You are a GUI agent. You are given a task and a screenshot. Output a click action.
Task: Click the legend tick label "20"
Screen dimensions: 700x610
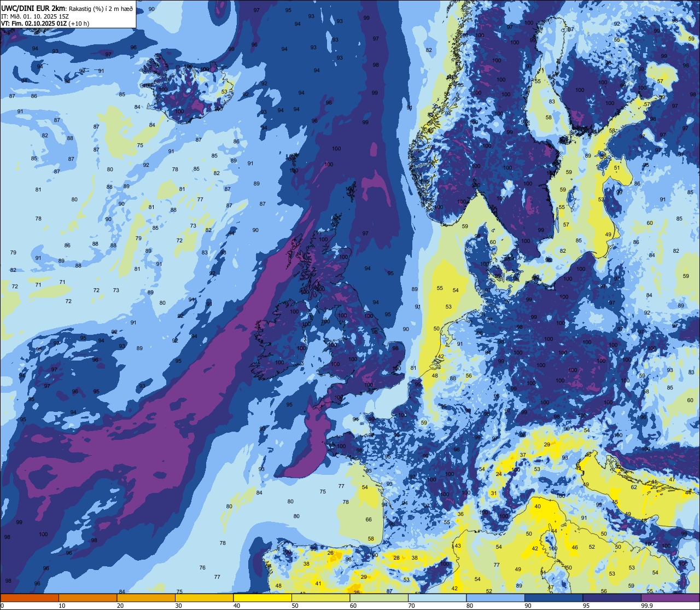pos(120,606)
